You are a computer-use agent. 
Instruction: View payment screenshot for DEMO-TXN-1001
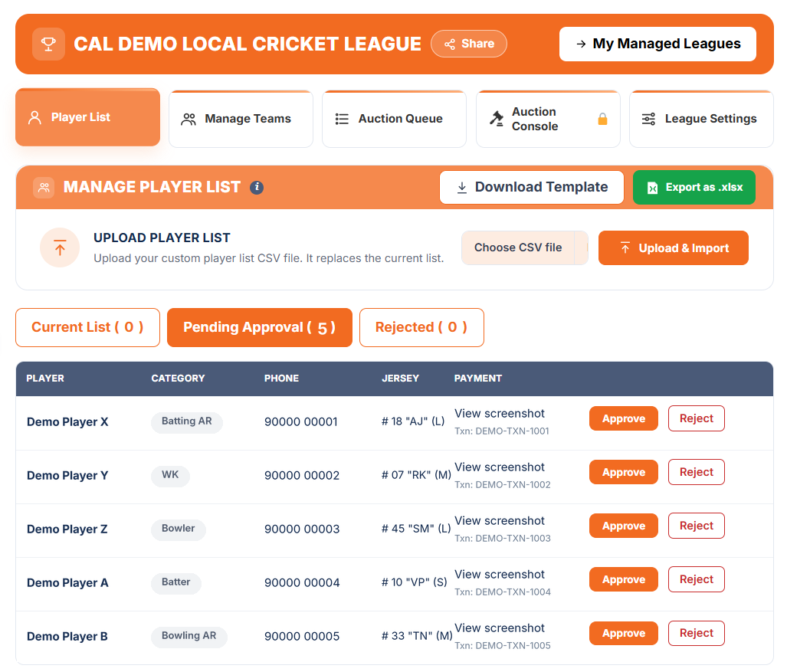pyautogui.click(x=500, y=414)
